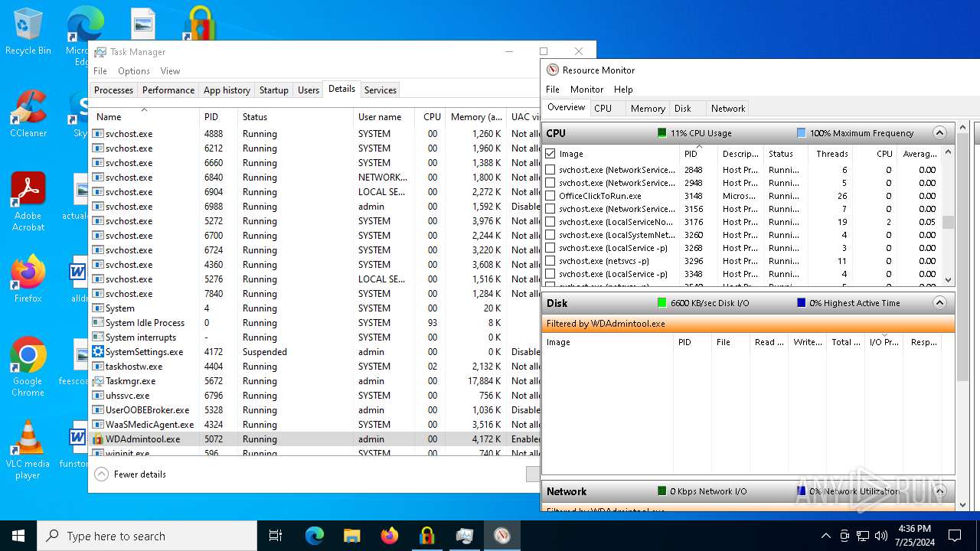Click the Windows Start button

click(18, 536)
